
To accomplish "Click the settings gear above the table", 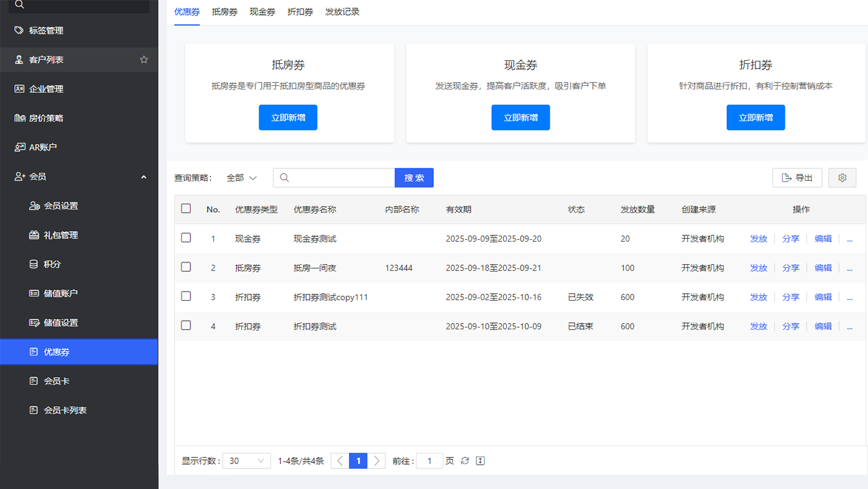I will coord(842,177).
